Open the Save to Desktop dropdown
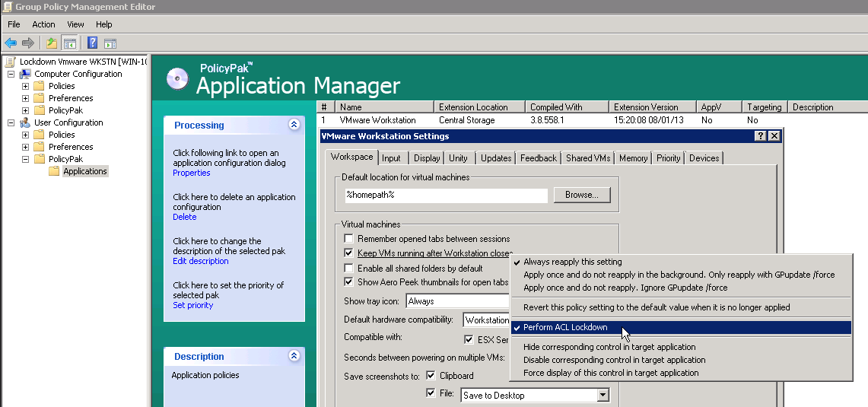The image size is (868, 407). 603,395
